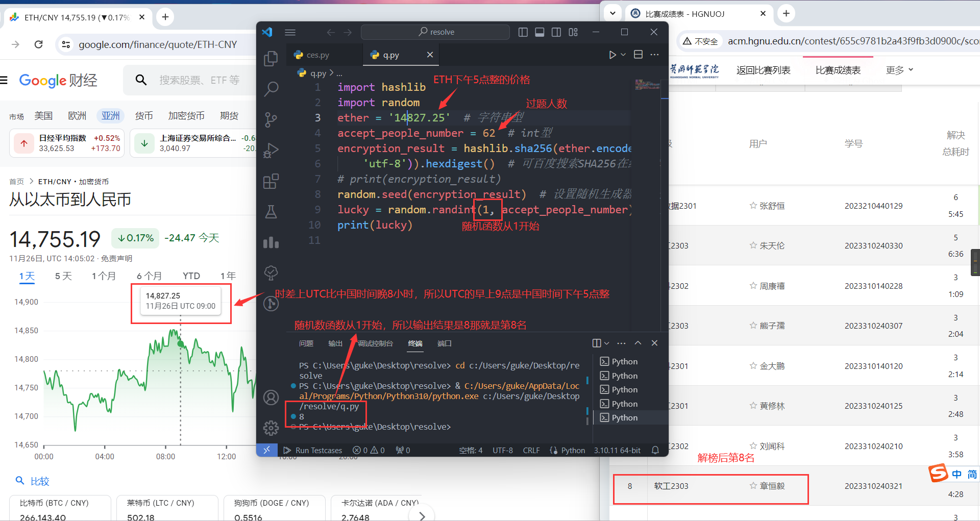The width and height of the screenshot is (980, 521).
Task: Open a new tab in Chrome
Action: click(x=165, y=17)
